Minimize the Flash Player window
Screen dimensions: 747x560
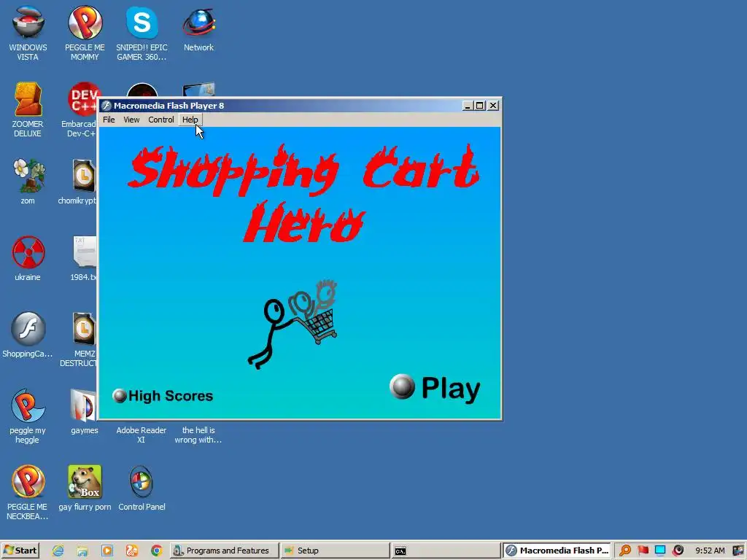468,106
